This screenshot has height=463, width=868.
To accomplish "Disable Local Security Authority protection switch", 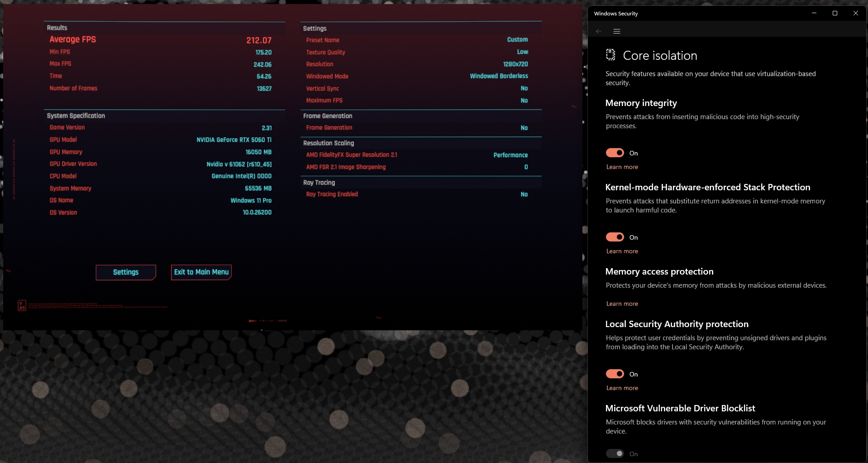I will coord(615,374).
